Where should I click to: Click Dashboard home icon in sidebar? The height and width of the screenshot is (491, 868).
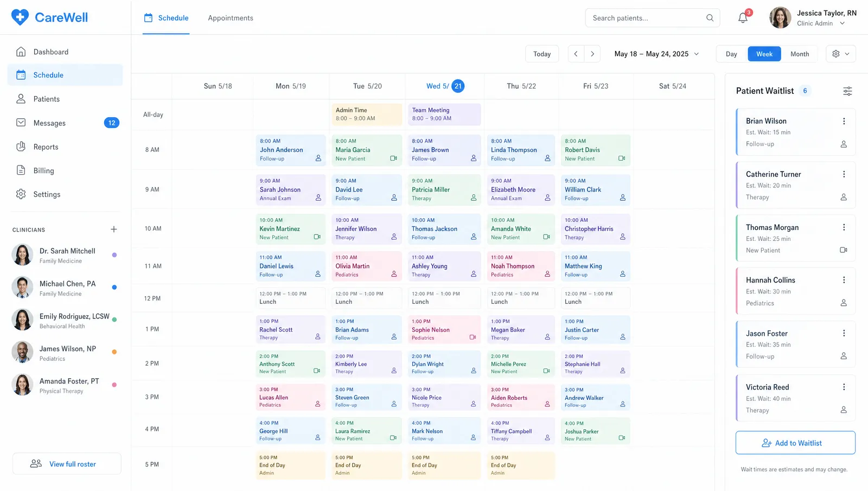coord(21,52)
